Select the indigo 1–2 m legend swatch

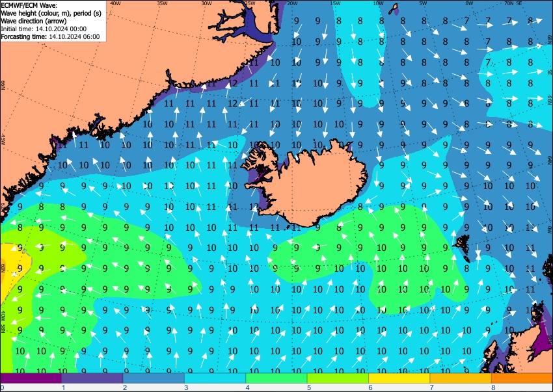92,378
